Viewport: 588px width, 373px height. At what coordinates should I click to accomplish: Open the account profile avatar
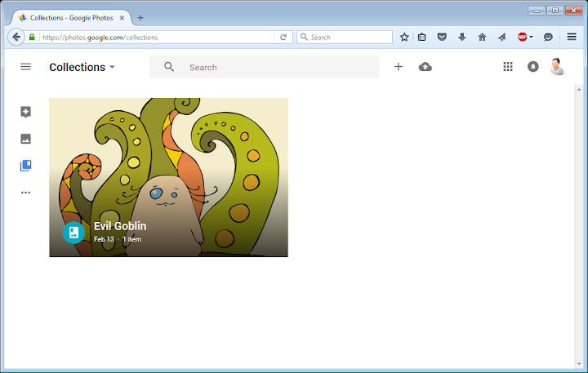[x=557, y=67]
